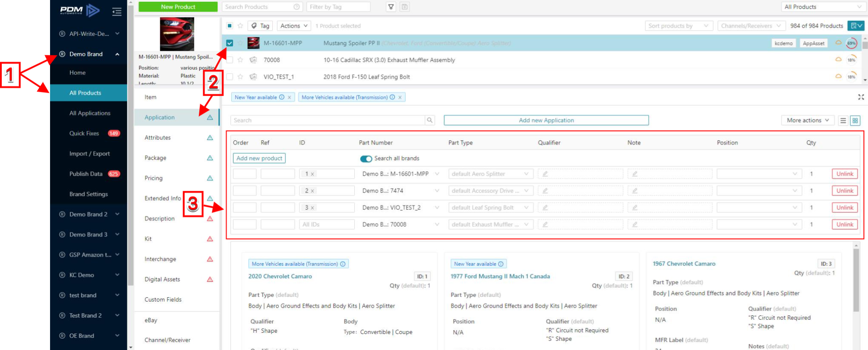Remove the More Vehicles available (Transmission) filter tag
Screen dimensions: 868x350
(x=400, y=98)
